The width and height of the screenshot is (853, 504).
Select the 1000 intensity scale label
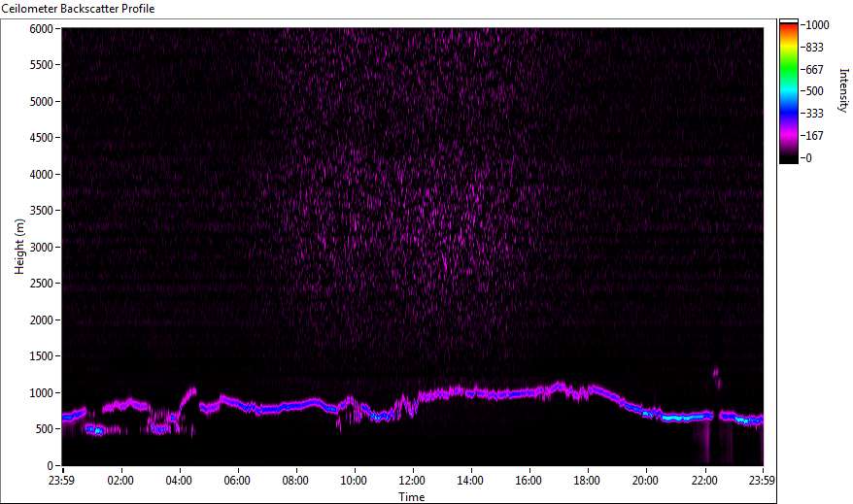(818, 25)
